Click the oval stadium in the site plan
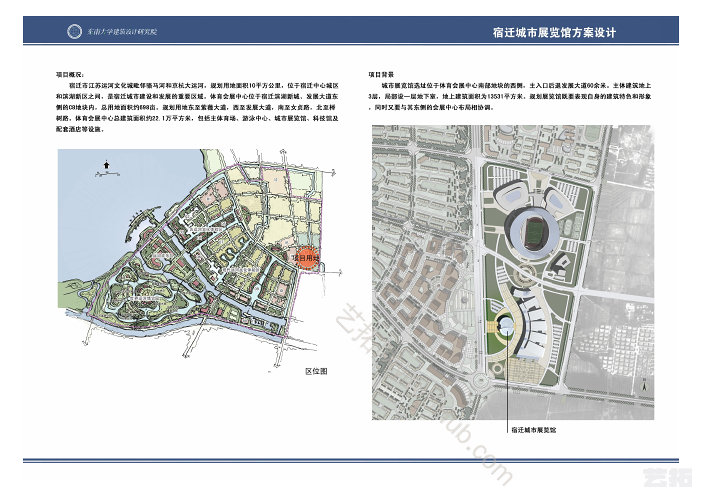 531,233
